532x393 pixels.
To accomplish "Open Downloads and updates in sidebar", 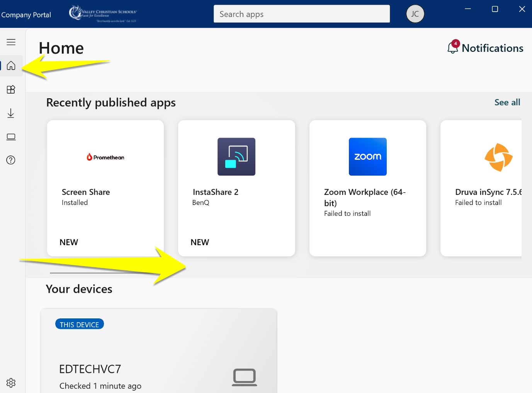I will (x=11, y=113).
